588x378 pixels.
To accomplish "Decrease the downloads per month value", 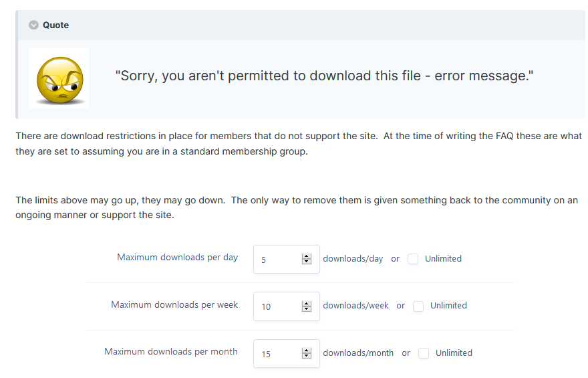I will [x=307, y=356].
